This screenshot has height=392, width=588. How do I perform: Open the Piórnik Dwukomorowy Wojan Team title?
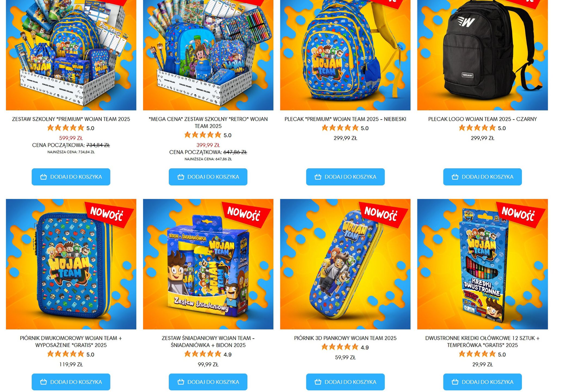(x=71, y=342)
